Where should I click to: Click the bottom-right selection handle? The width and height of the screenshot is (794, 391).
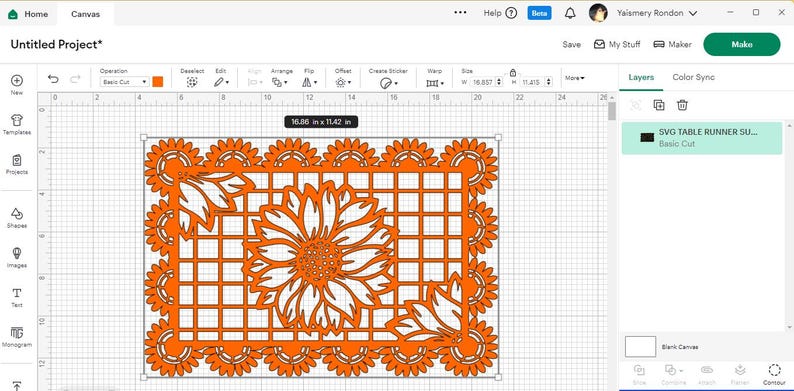tap(498, 377)
